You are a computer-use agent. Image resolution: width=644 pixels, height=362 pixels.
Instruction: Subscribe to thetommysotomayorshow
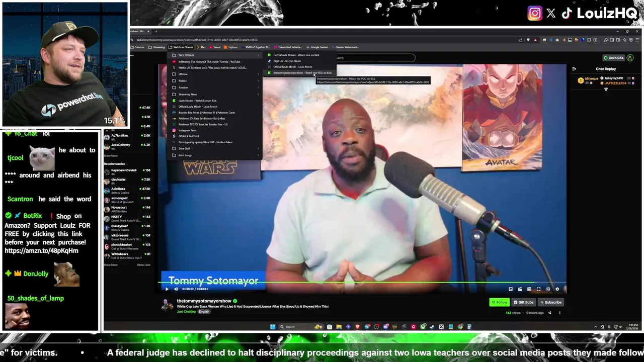(x=550, y=302)
